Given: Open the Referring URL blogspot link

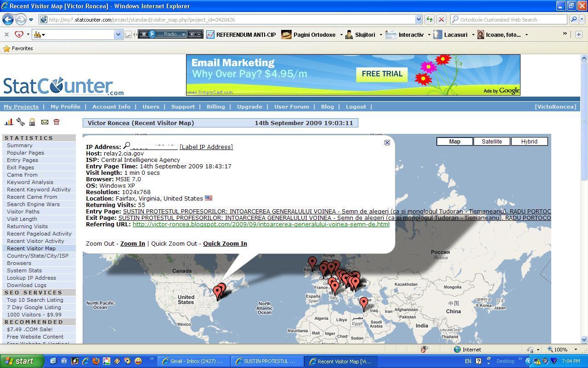Looking at the screenshot, I should pyautogui.click(x=261, y=224).
